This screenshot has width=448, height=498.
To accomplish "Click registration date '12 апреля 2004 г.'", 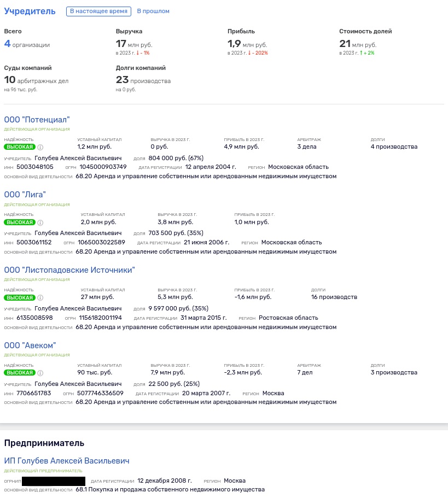I will pos(211,167).
